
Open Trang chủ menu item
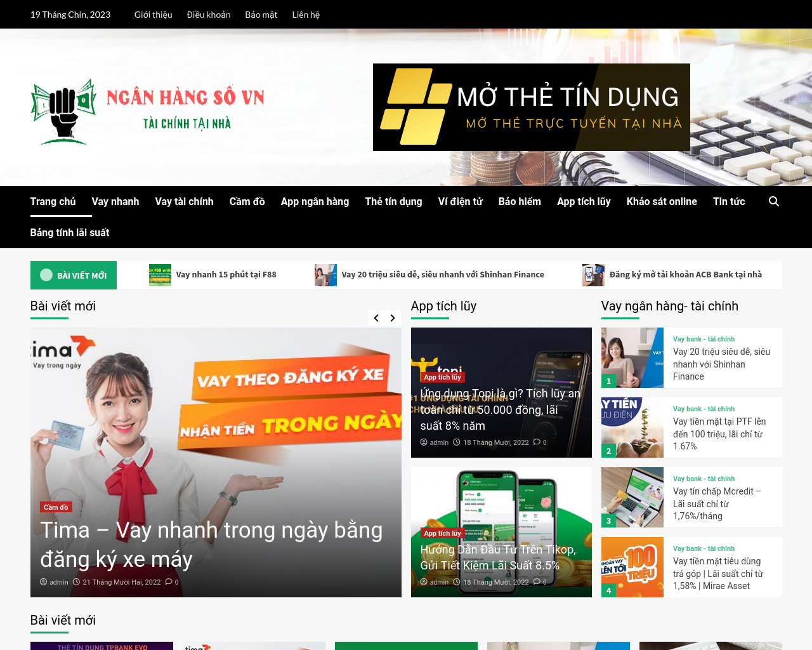[53, 201]
